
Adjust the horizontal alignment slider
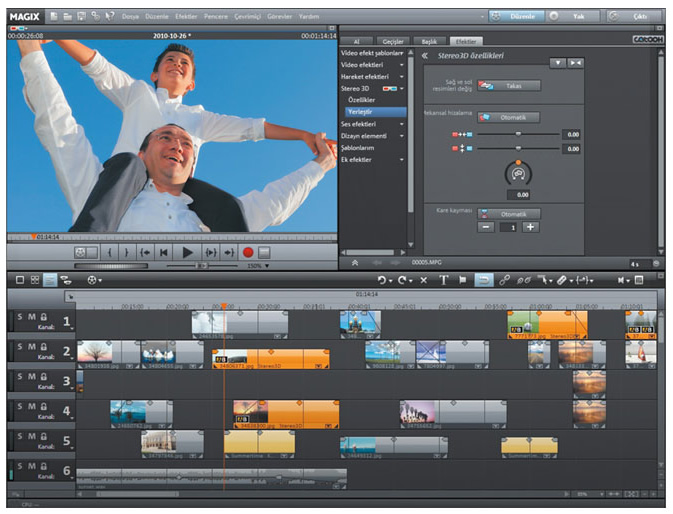518,134
